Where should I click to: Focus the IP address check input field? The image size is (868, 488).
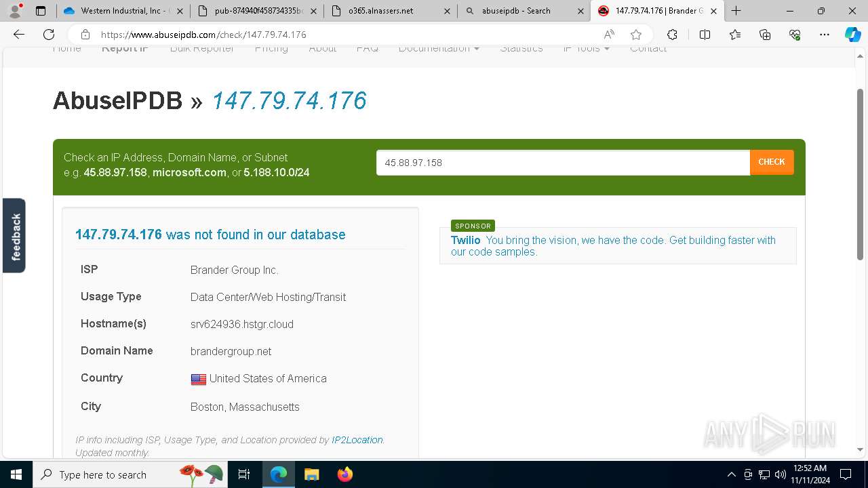point(563,163)
